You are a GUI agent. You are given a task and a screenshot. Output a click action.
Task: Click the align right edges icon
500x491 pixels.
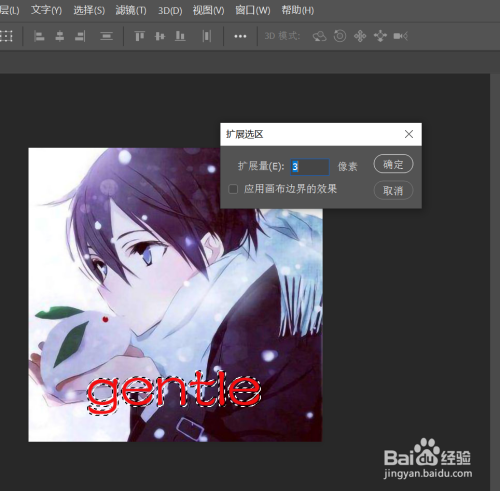(x=80, y=36)
